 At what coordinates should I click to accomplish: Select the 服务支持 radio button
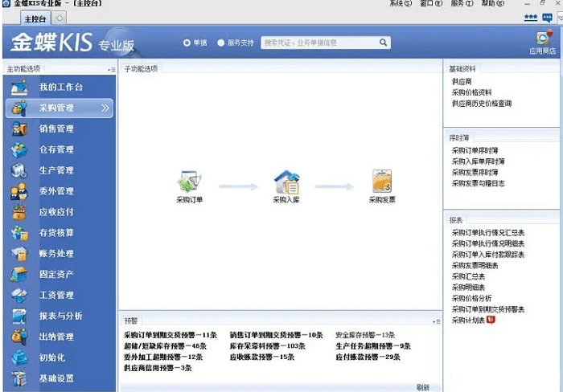(221, 43)
